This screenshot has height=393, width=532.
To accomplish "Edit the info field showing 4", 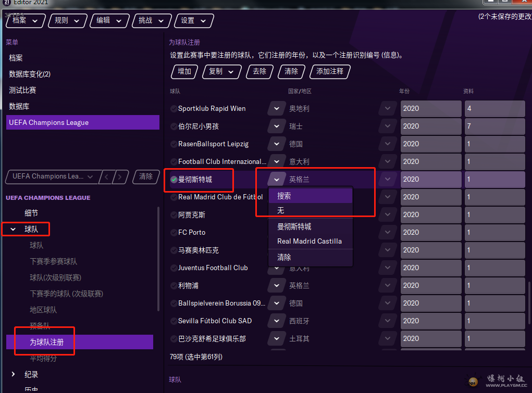I will [494, 108].
